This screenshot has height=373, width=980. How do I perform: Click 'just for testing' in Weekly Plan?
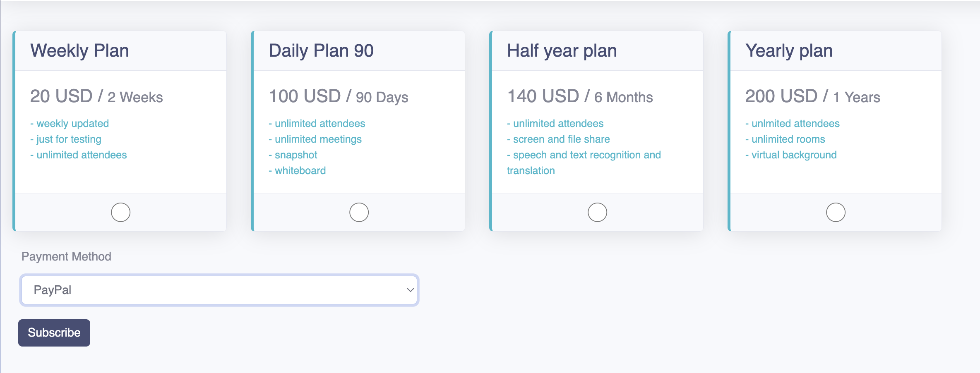click(65, 139)
